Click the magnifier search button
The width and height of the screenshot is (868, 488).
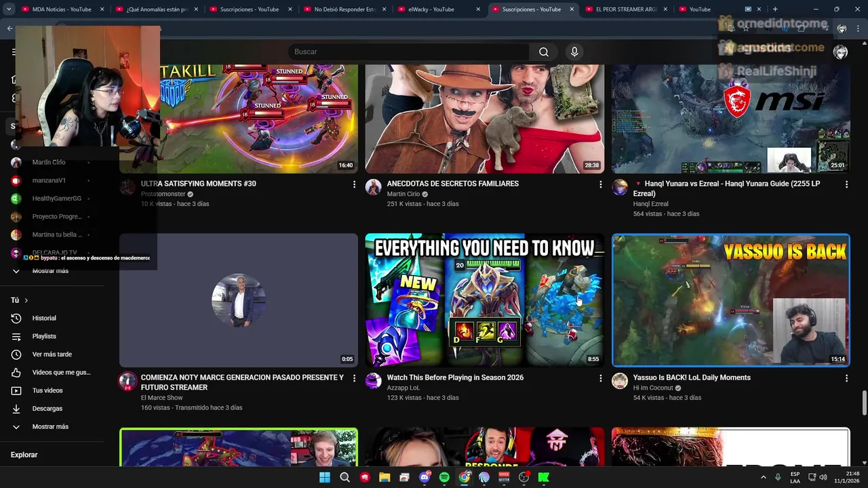pos(543,52)
